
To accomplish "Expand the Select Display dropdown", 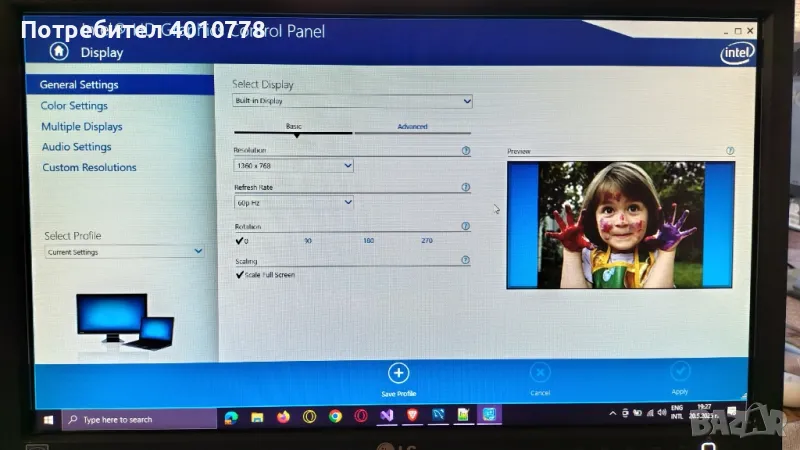I will tap(352, 101).
